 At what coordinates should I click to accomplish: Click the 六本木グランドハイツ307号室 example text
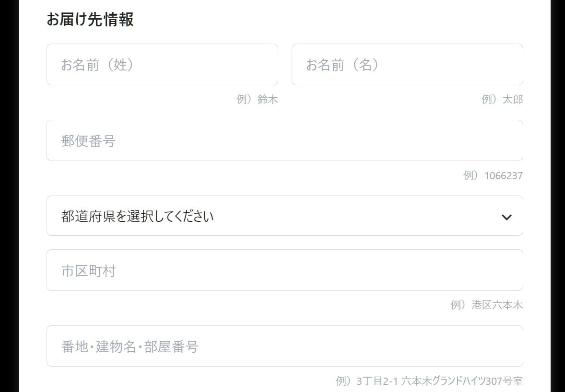(x=462, y=381)
